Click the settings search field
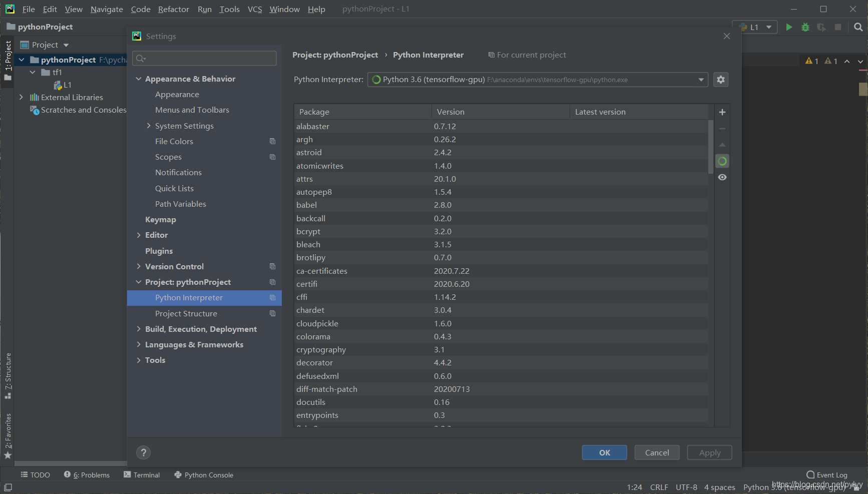Screen dimensions: 868x494 coord(204,59)
